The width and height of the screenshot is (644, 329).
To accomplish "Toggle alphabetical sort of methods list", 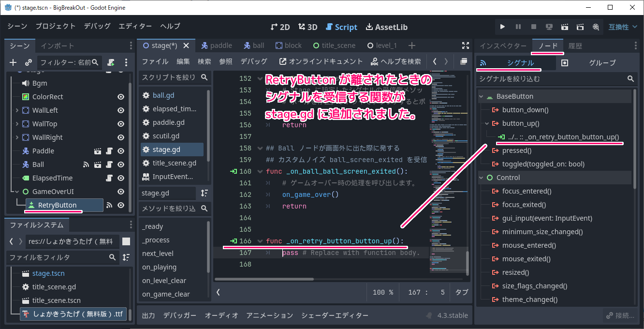I will coord(205,193).
